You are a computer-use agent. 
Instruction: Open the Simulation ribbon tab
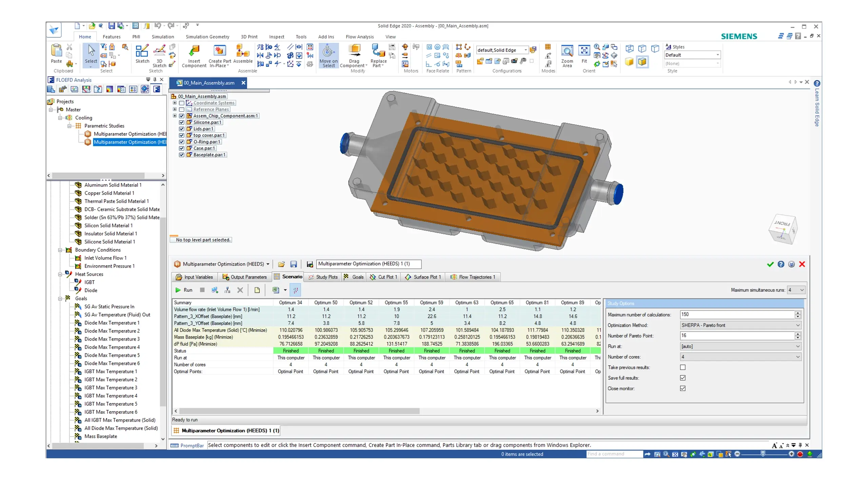(163, 37)
